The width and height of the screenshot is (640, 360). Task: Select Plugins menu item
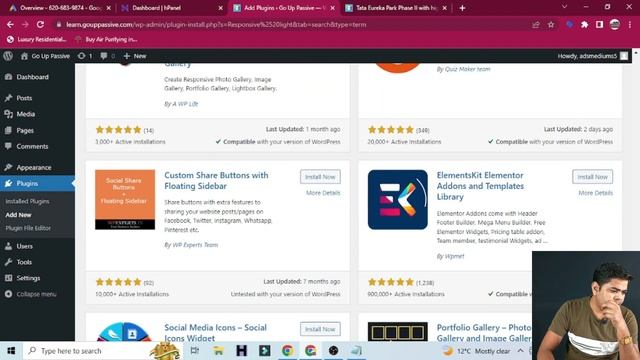[x=37, y=183]
